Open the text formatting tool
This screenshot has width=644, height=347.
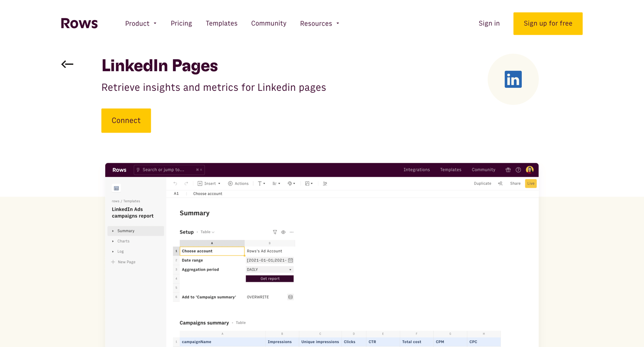click(x=262, y=183)
